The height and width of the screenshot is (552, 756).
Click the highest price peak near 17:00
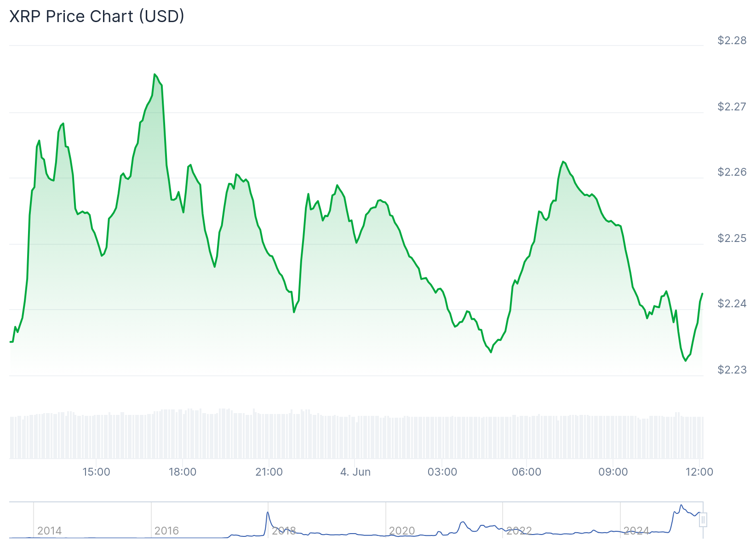[x=155, y=74]
